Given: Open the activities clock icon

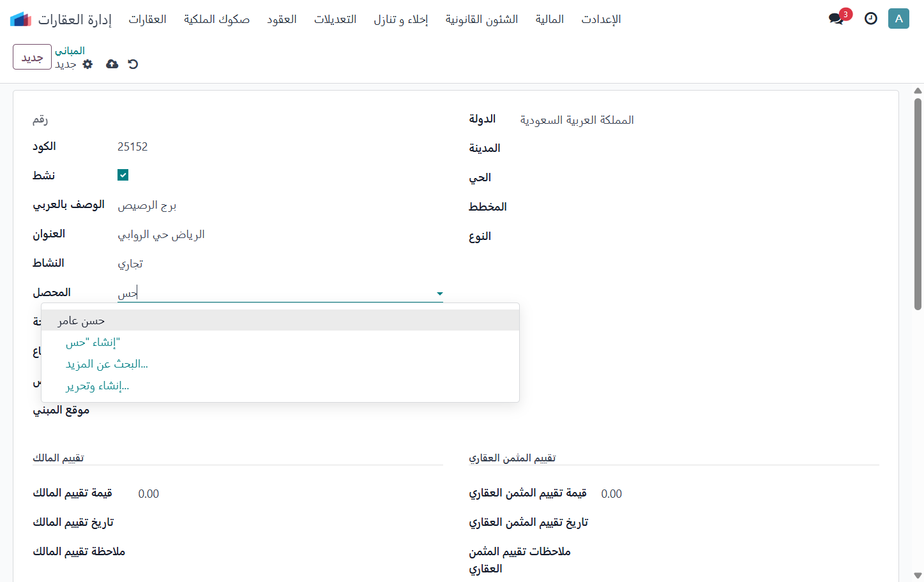Looking at the screenshot, I should tap(870, 19).
